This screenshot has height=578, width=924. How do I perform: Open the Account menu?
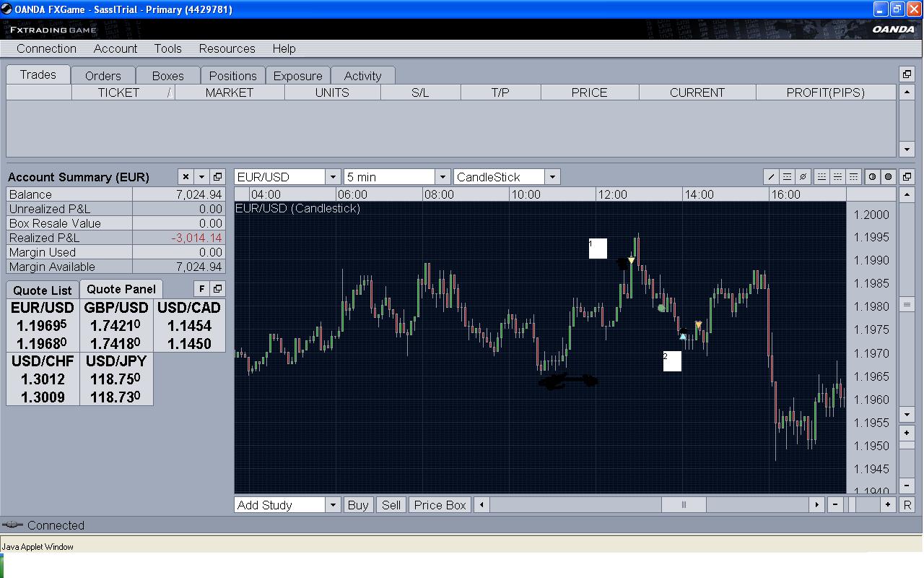coord(115,48)
